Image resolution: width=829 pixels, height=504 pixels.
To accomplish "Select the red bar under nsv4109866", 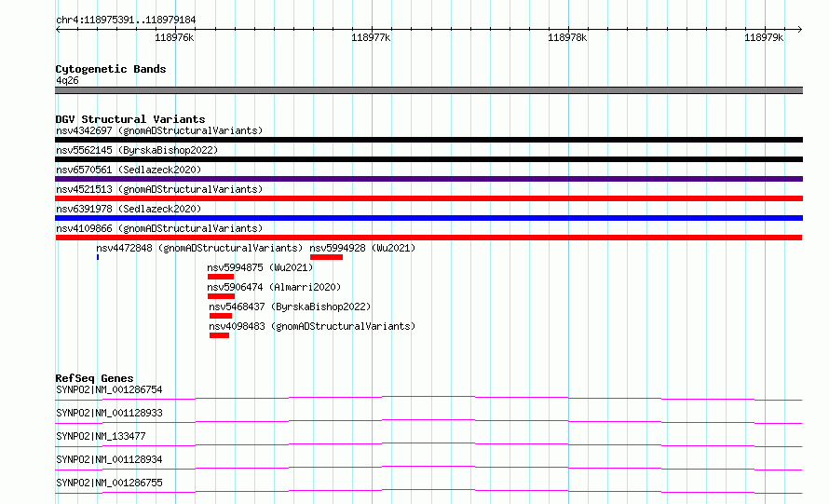I will [x=428, y=238].
